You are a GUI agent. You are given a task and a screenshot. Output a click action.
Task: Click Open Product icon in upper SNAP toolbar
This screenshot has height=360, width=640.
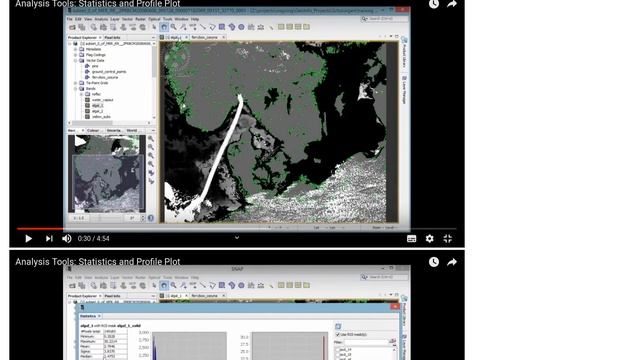coord(72,27)
